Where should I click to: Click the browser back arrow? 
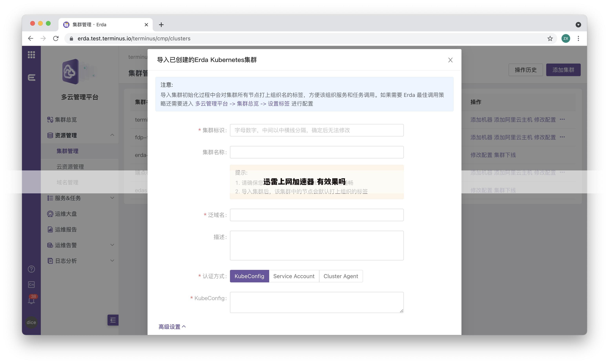[x=30, y=38]
